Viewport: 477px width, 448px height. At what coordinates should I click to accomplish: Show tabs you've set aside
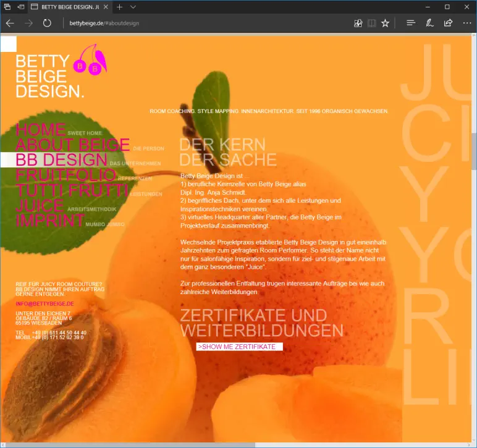point(8,7)
